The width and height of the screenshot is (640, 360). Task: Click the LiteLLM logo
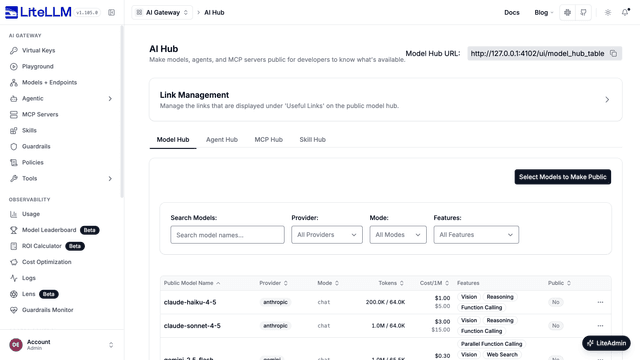[x=38, y=12]
